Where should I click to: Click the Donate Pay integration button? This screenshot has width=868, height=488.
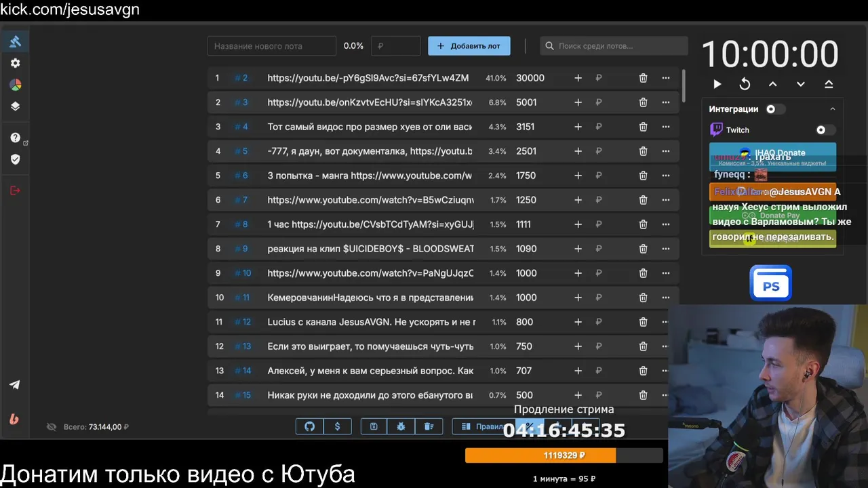click(772, 215)
